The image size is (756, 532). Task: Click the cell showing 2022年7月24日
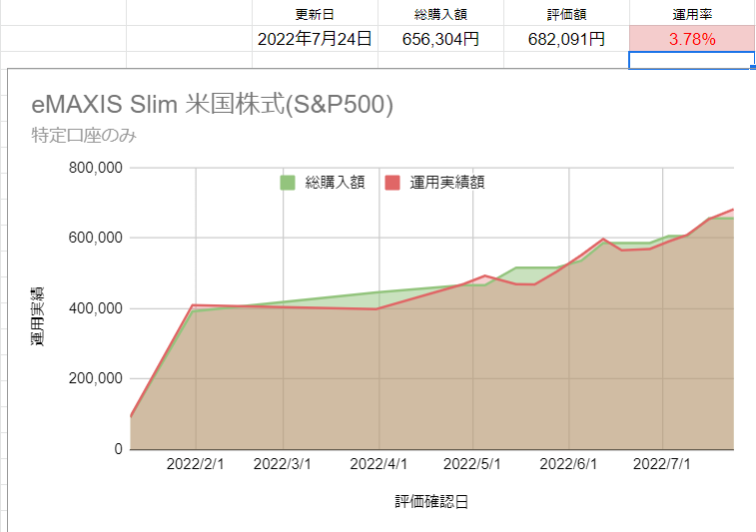(x=315, y=39)
